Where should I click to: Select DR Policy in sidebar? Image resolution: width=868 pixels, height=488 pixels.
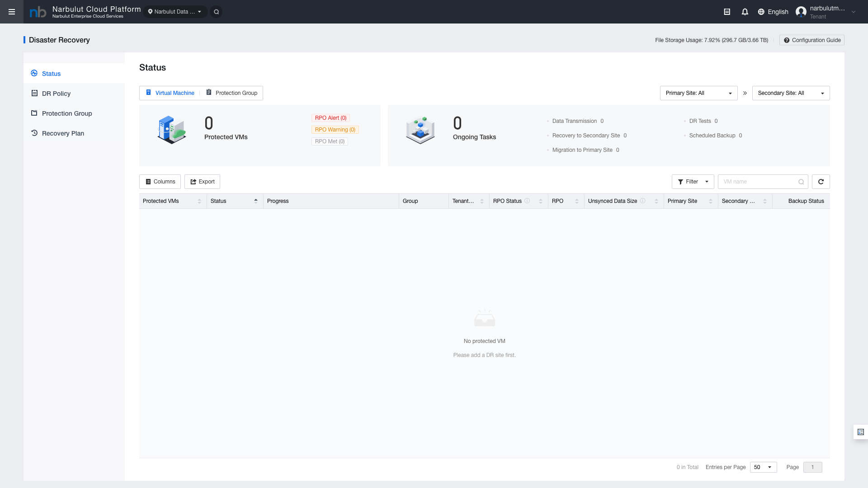pyautogui.click(x=74, y=93)
